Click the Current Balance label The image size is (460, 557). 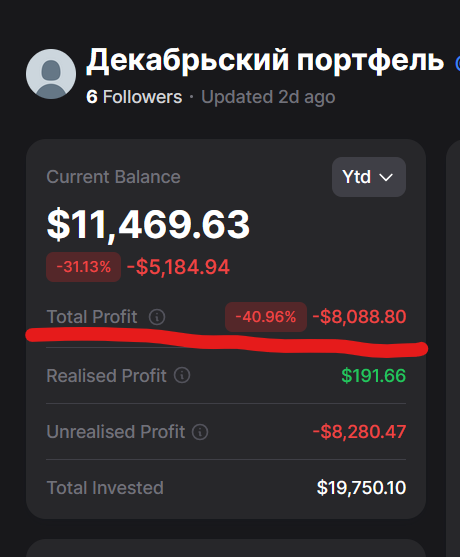pyautogui.click(x=113, y=177)
